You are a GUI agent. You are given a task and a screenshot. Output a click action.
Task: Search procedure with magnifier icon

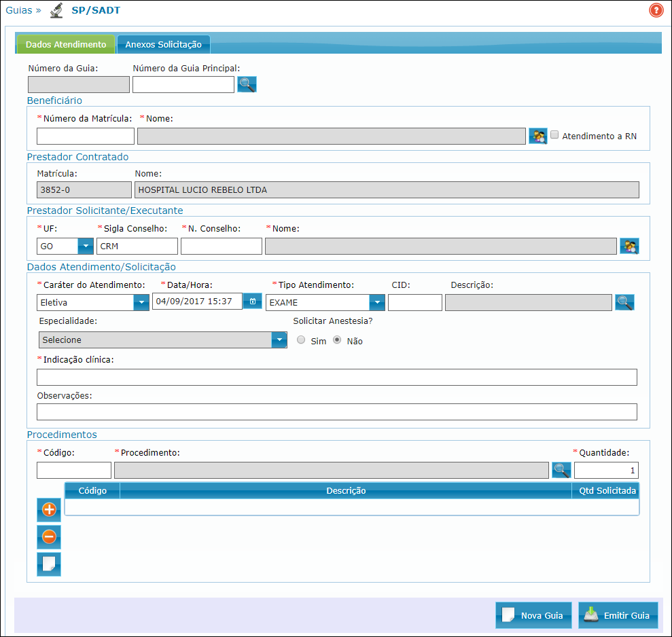point(561,470)
